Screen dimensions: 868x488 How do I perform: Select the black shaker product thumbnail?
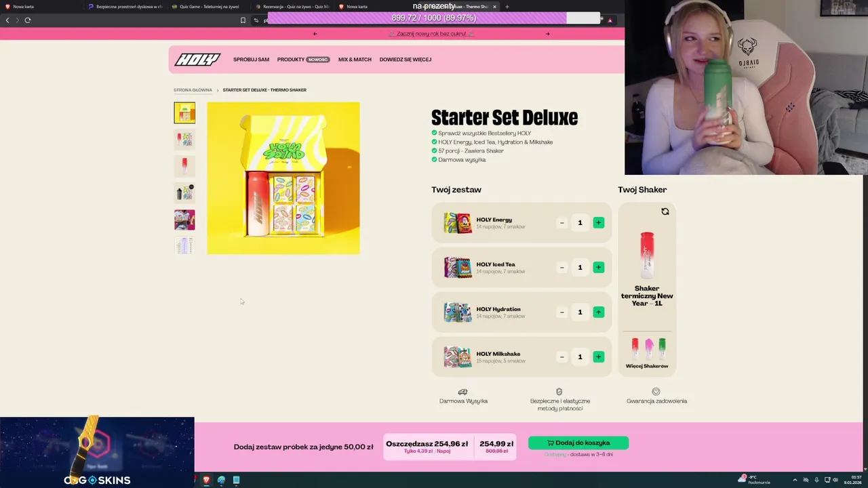pos(184,192)
